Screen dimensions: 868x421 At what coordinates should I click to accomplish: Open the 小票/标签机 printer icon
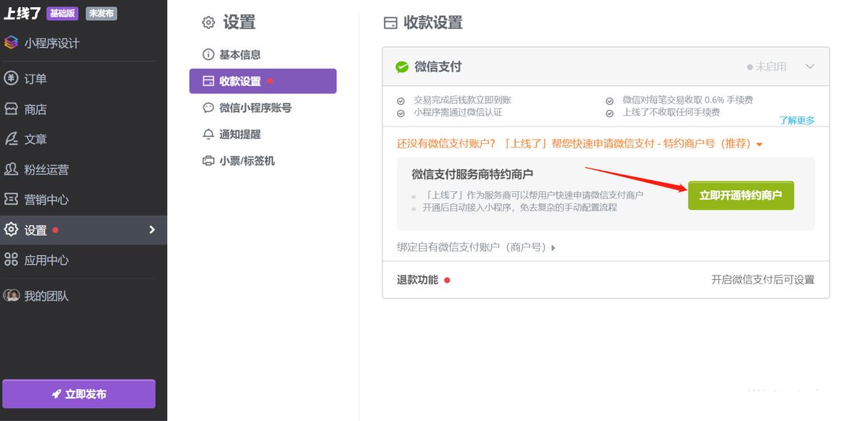click(x=207, y=161)
